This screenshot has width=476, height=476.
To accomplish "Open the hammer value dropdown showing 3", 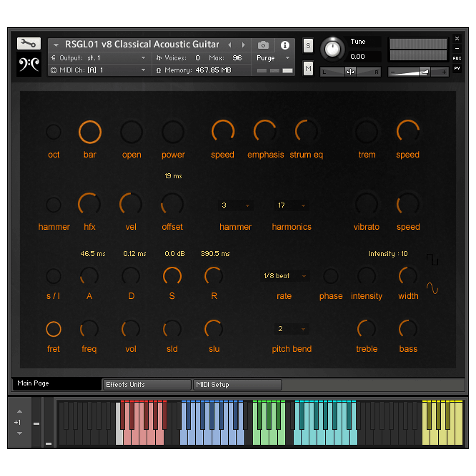I will (235, 205).
